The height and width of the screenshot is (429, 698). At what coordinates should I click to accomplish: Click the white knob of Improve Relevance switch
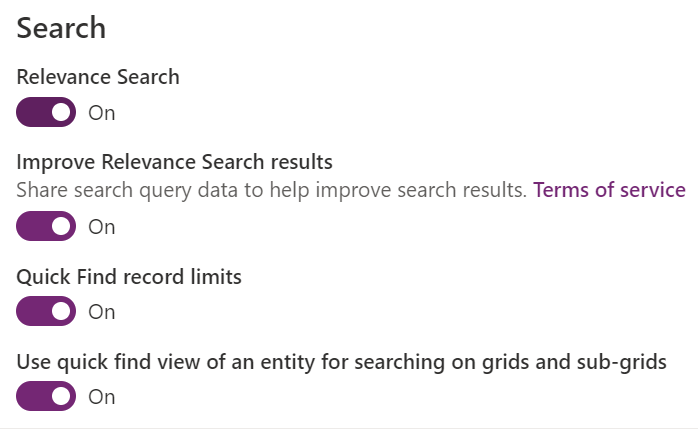[x=62, y=227]
